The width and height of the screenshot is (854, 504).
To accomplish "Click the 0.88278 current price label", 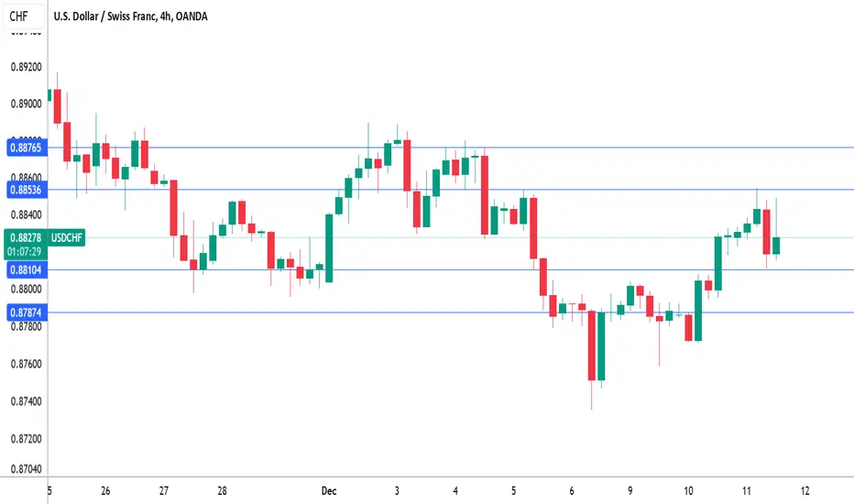I will point(26,237).
